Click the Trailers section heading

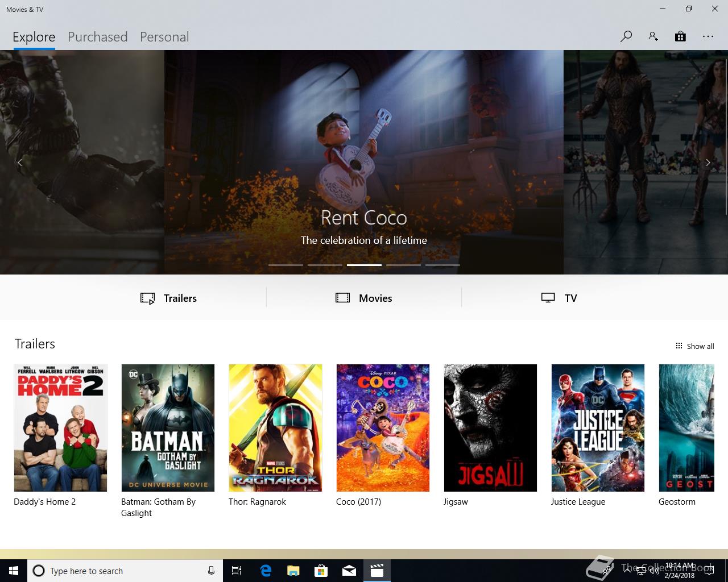[35, 344]
